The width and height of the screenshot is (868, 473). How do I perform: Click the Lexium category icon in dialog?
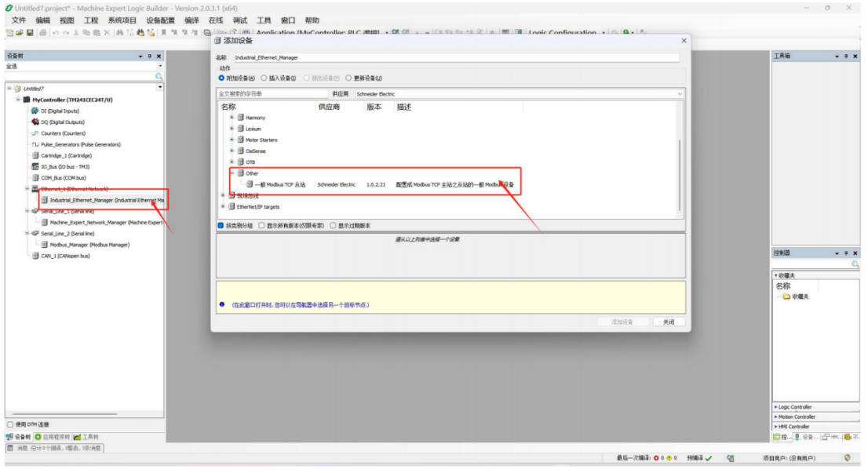(x=241, y=129)
